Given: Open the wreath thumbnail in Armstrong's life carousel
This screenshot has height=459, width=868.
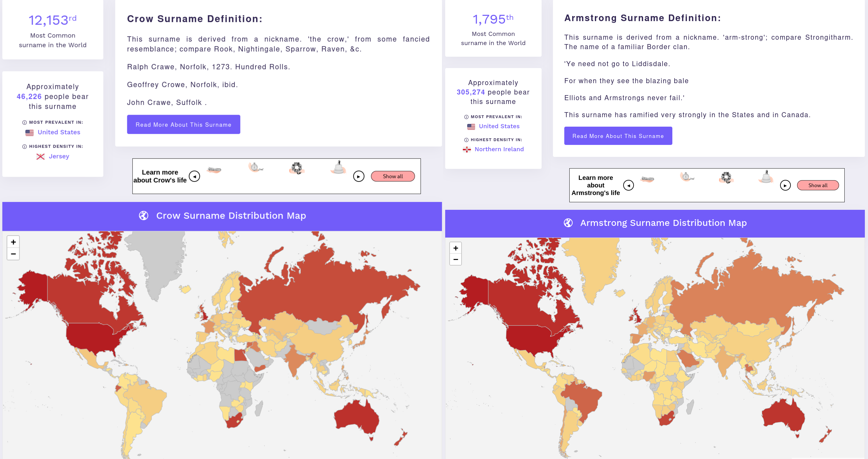Looking at the screenshot, I should pos(726,177).
